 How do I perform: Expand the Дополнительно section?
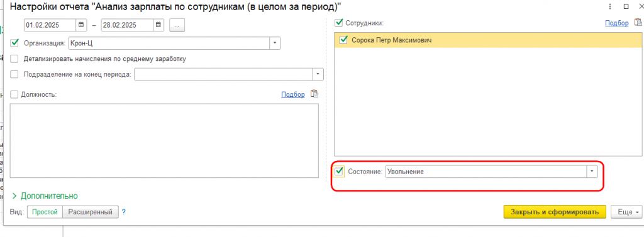click(x=45, y=196)
